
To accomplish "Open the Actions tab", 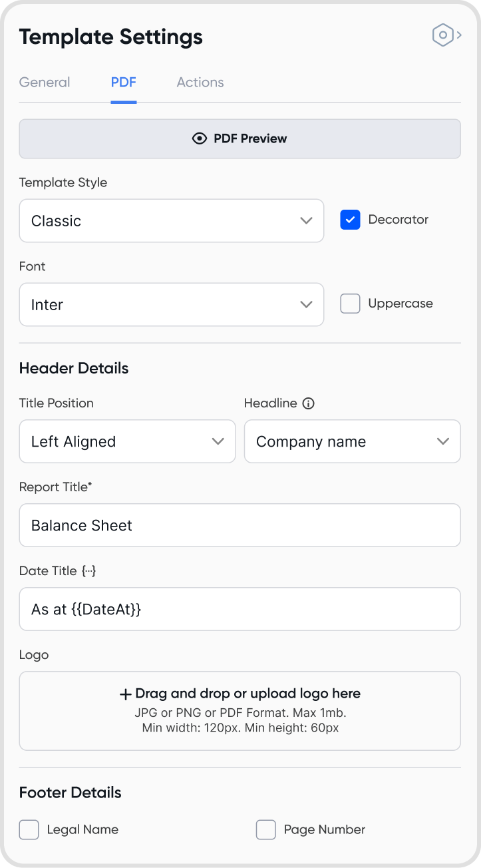I will (200, 83).
